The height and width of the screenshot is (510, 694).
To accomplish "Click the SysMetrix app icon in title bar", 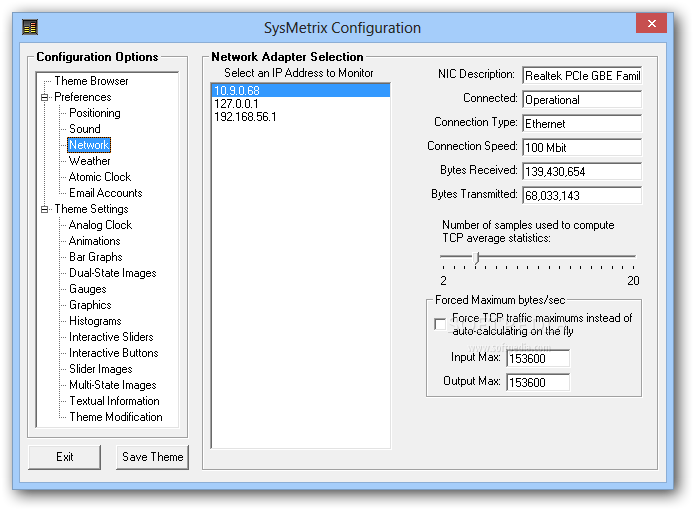I will pyautogui.click(x=30, y=27).
